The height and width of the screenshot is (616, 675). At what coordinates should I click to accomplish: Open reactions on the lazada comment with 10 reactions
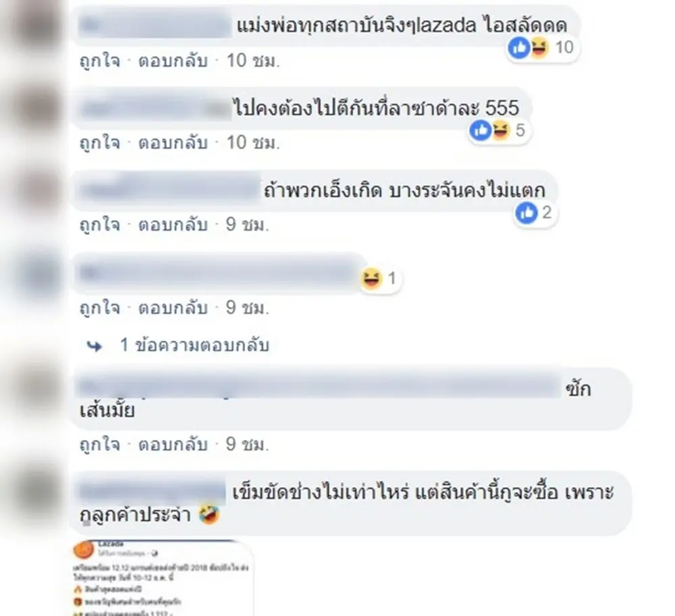point(541,47)
